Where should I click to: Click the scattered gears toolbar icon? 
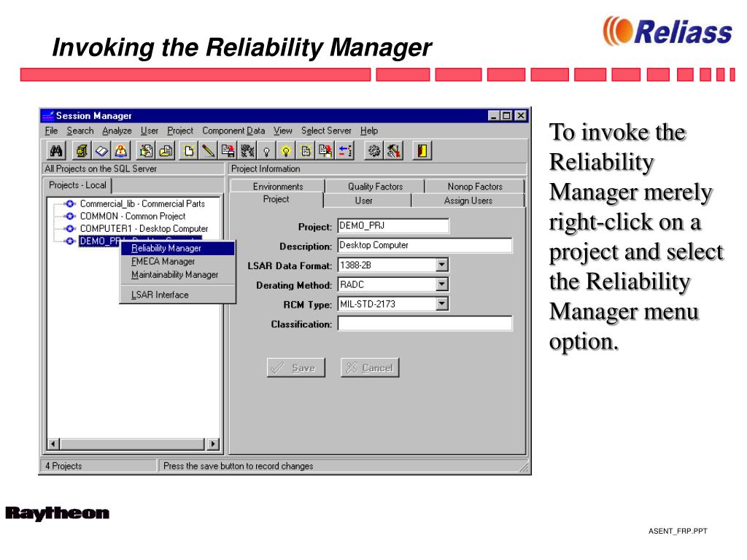click(x=247, y=151)
